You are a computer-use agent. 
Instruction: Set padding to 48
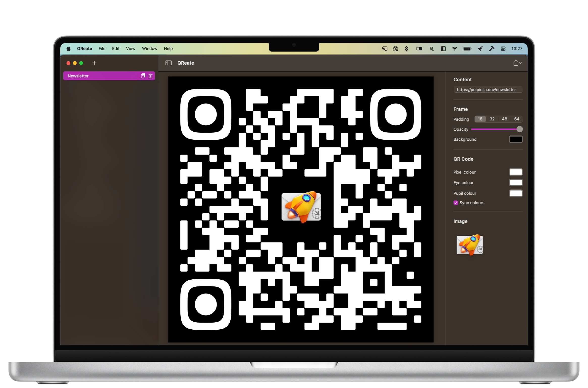click(504, 119)
